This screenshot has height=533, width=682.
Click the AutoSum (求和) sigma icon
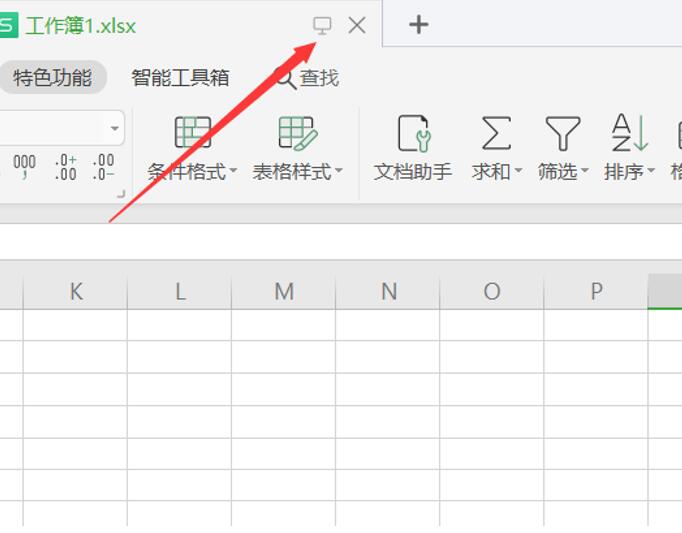495,134
